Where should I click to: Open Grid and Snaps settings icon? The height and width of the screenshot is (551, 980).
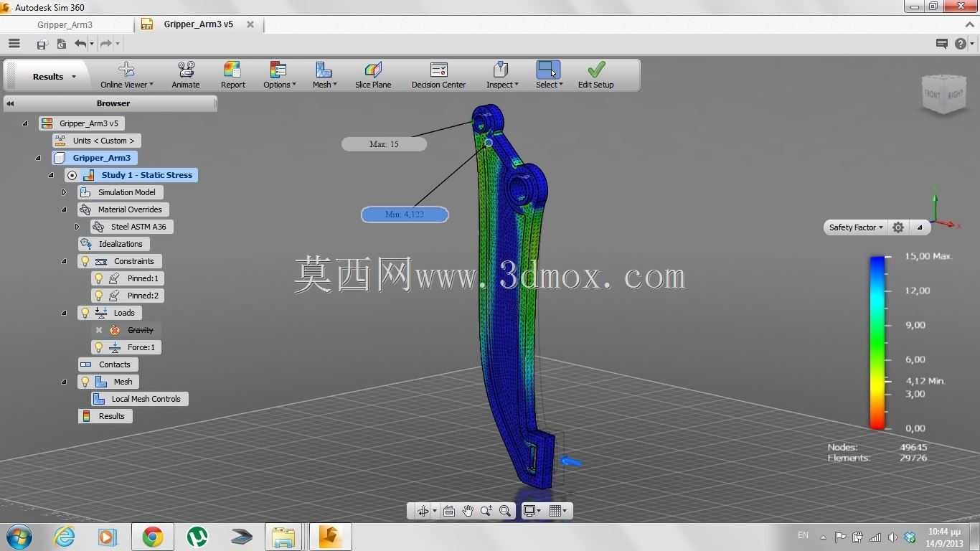[555, 511]
